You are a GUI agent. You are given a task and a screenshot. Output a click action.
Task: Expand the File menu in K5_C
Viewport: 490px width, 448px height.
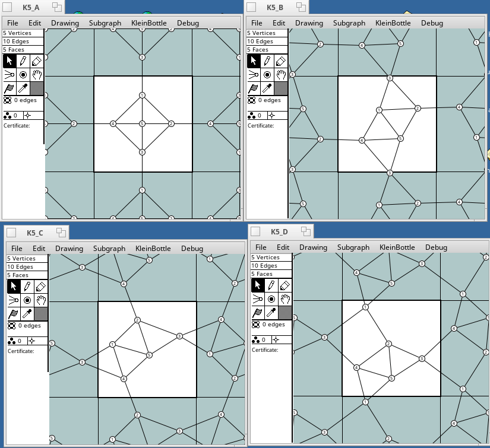pyautogui.click(x=17, y=249)
